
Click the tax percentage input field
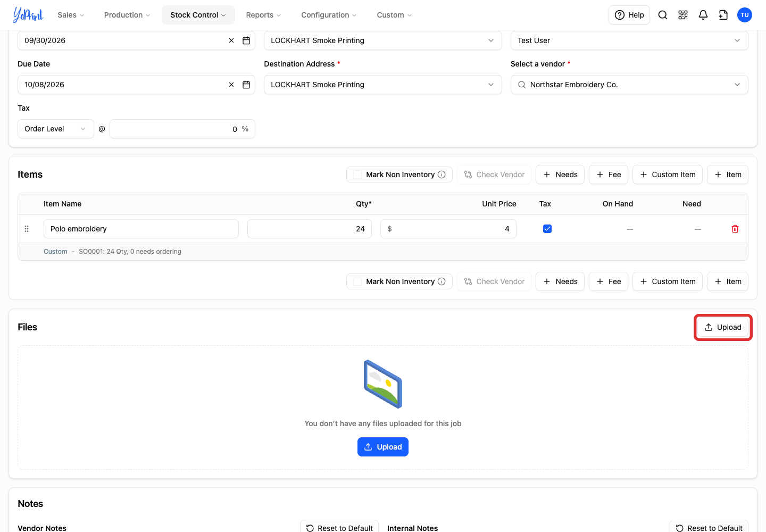(182, 129)
